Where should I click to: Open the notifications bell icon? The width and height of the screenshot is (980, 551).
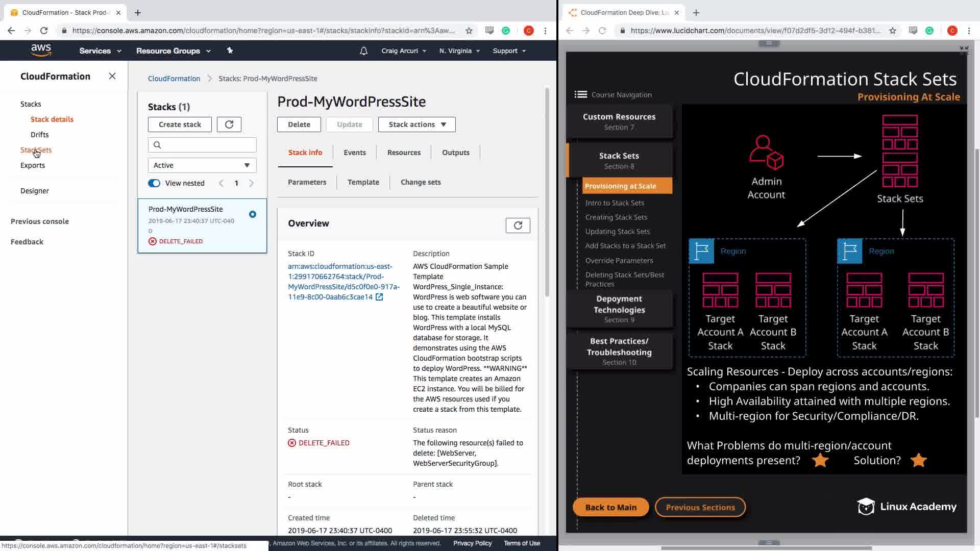point(363,51)
